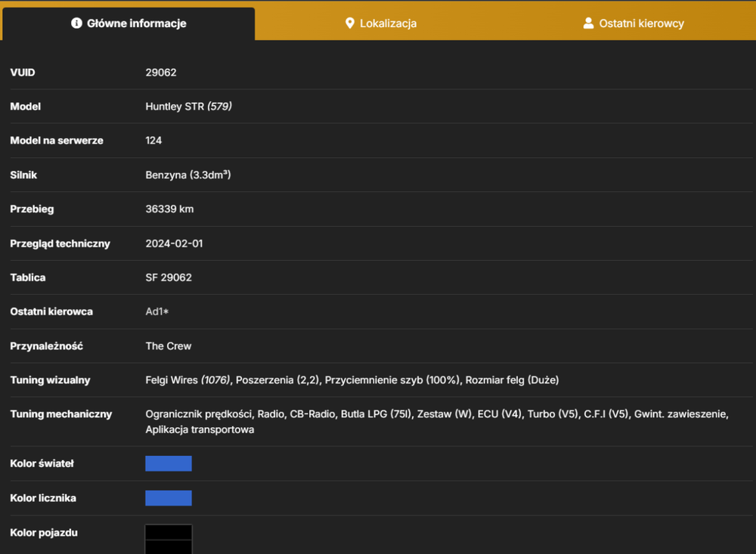This screenshot has height=554, width=756.
Task: Click The Crew affiliation value
Action: [169, 345]
